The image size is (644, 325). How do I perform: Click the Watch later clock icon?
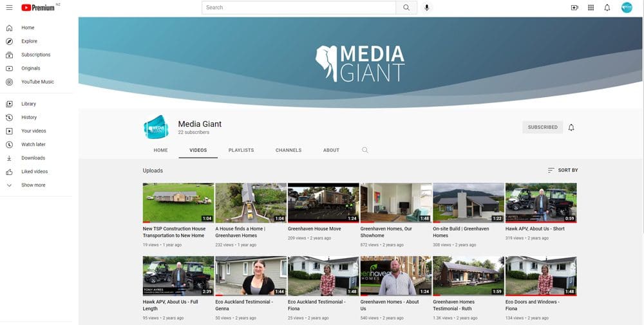[9, 145]
